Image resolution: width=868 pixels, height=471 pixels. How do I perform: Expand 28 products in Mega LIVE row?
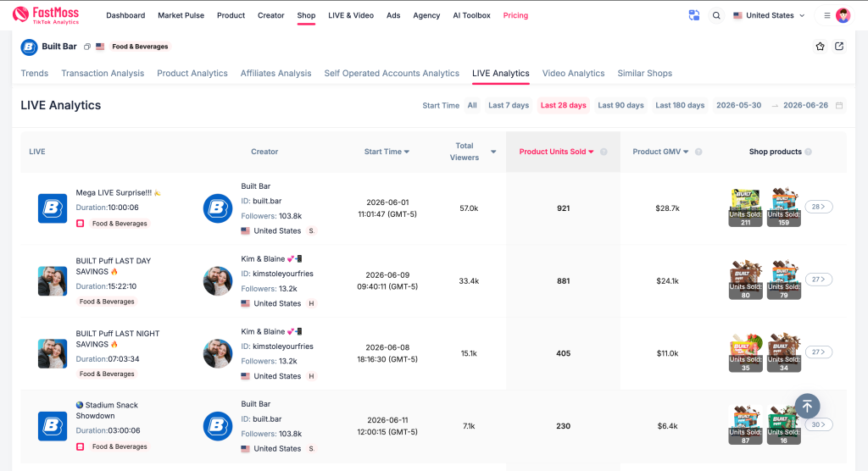tap(819, 207)
